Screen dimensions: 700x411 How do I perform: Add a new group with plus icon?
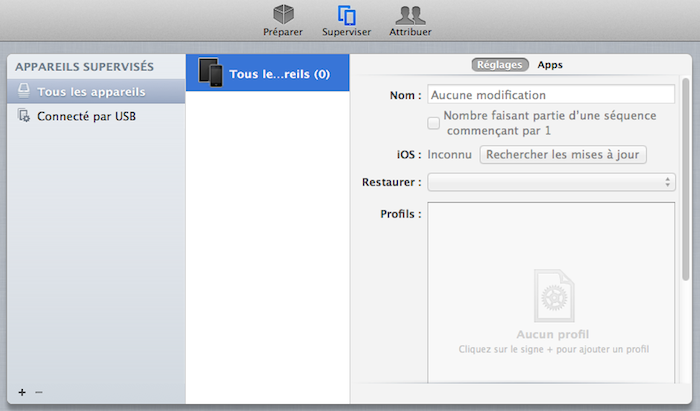22,392
